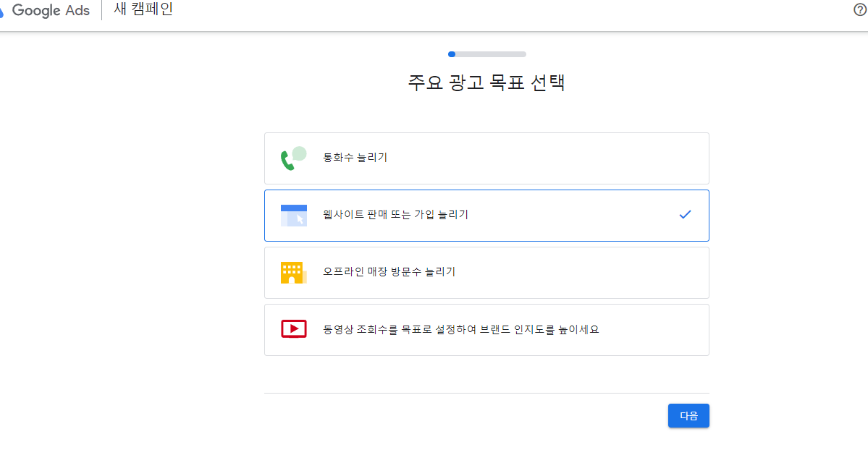The height and width of the screenshot is (463, 868).
Task: Open help via question mark icon
Action: coord(860,9)
